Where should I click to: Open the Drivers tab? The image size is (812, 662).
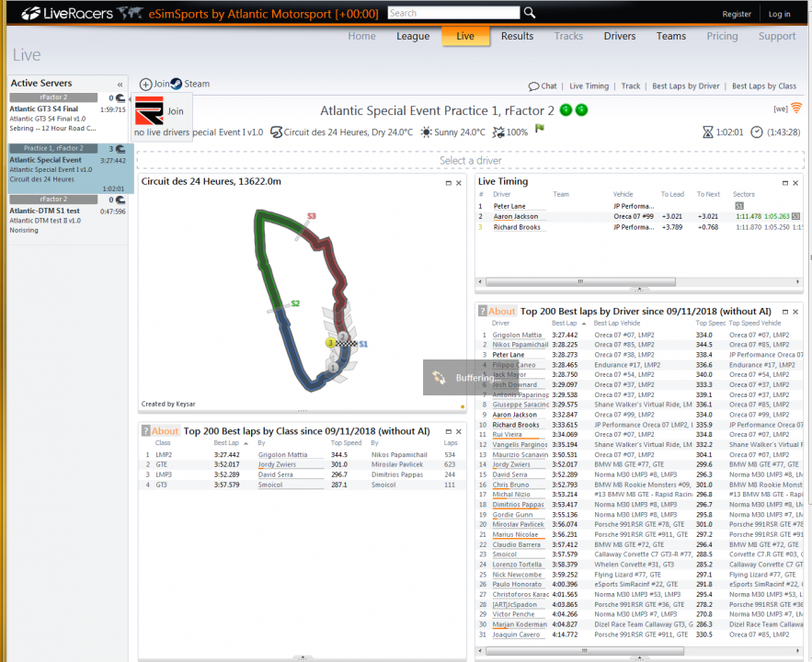click(x=620, y=36)
